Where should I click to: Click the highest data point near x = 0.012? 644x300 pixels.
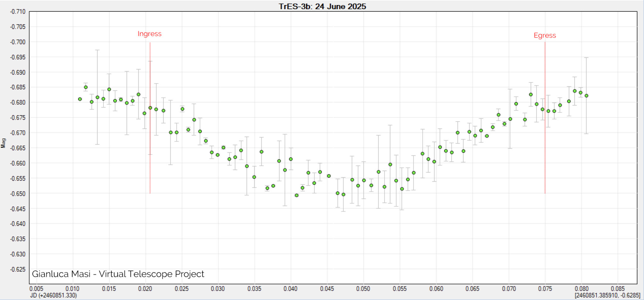tap(86, 87)
